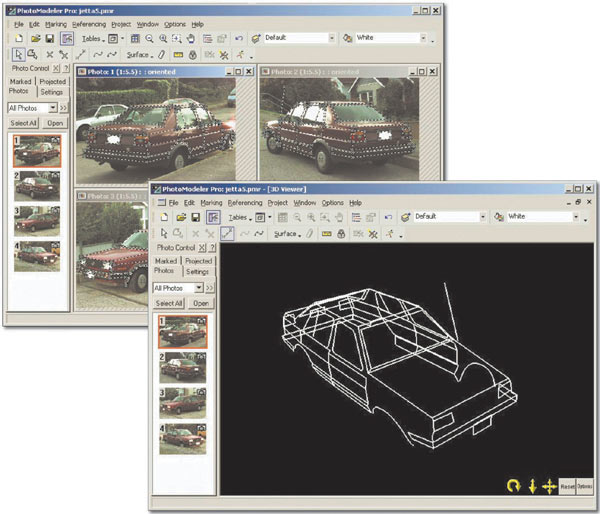Switch to Settings tab in back window

[52, 92]
